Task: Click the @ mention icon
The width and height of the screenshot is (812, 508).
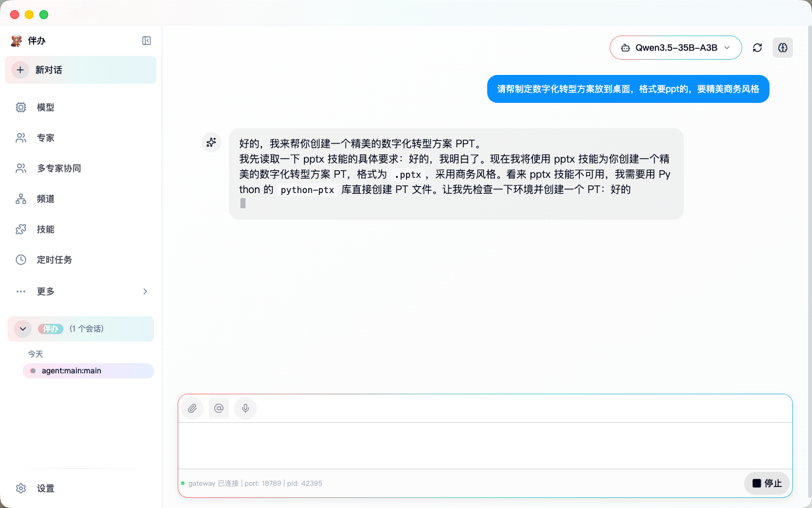Action: tap(219, 408)
